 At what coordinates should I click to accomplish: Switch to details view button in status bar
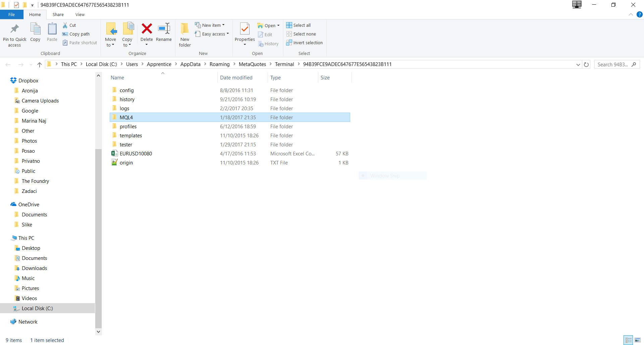click(x=628, y=340)
